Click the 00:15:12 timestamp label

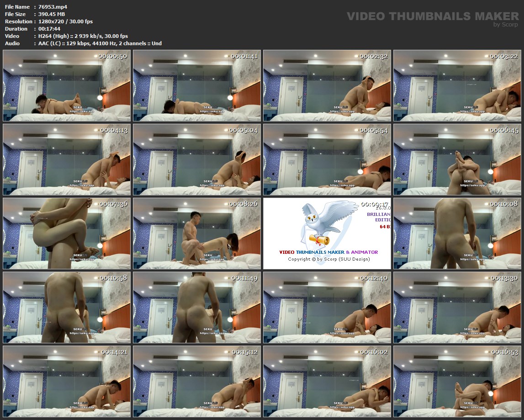pos(243,352)
